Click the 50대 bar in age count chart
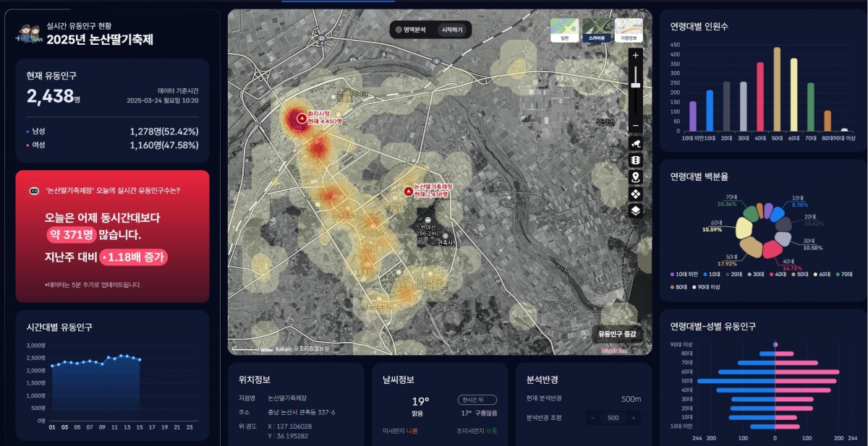Image resolution: width=868 pixels, height=446 pixels. (777, 90)
